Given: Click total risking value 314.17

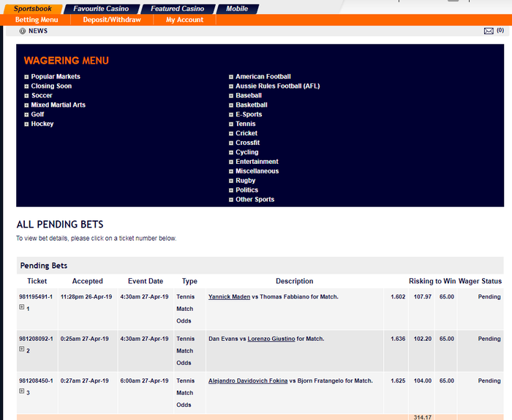Looking at the screenshot, I should tap(423, 417).
